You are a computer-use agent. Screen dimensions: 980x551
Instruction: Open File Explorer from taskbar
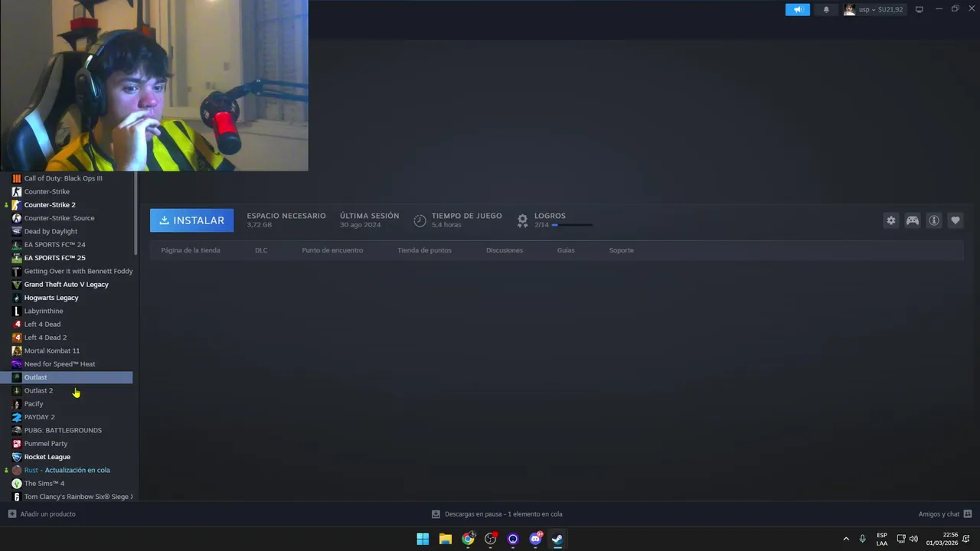point(445,539)
